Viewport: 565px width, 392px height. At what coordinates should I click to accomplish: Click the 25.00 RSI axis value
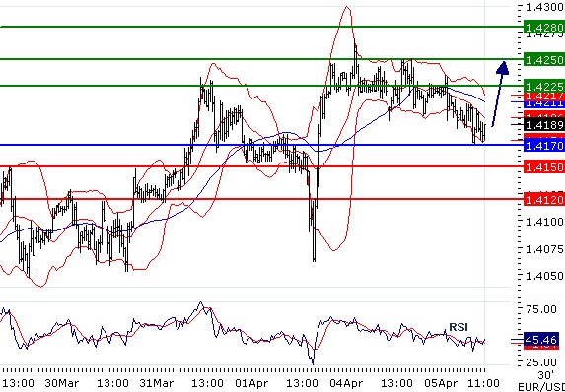click(541, 362)
